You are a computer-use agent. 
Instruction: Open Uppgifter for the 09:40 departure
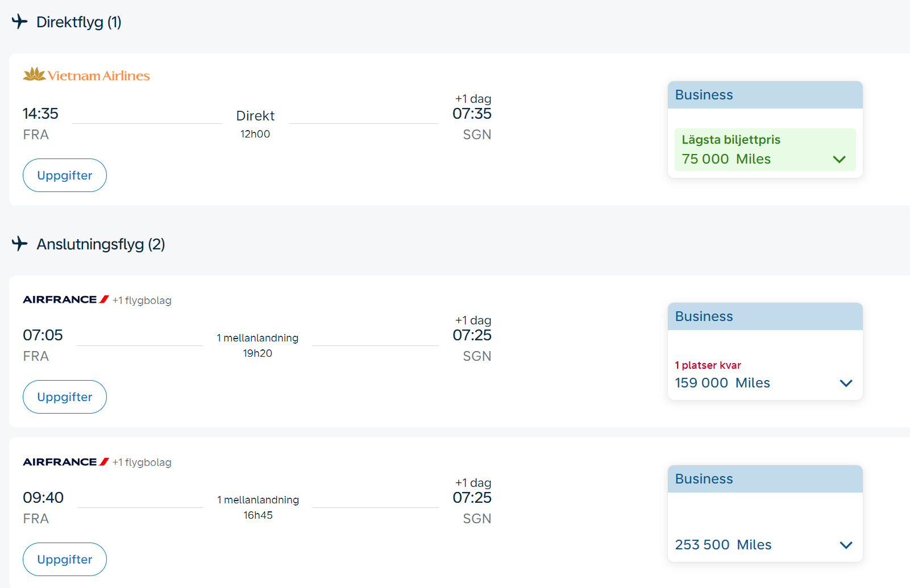tap(65, 560)
